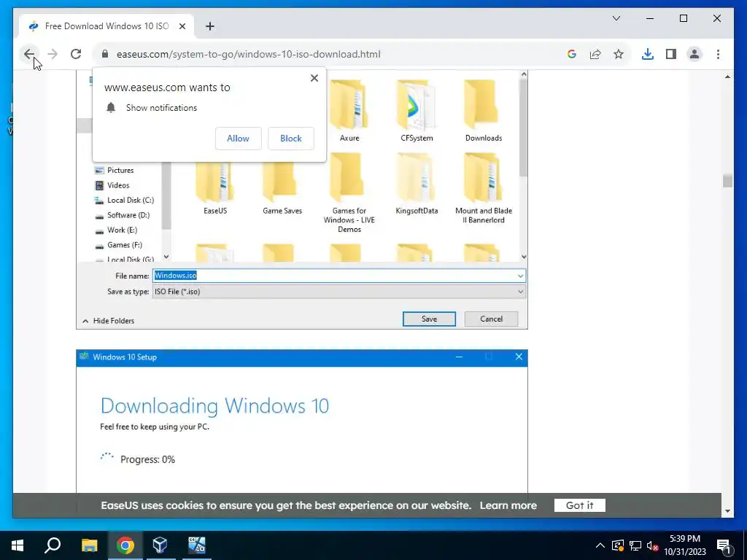Open the Windows 10 setup taskbar icon
Image resolution: width=747 pixels, height=560 pixels.
pos(196,545)
